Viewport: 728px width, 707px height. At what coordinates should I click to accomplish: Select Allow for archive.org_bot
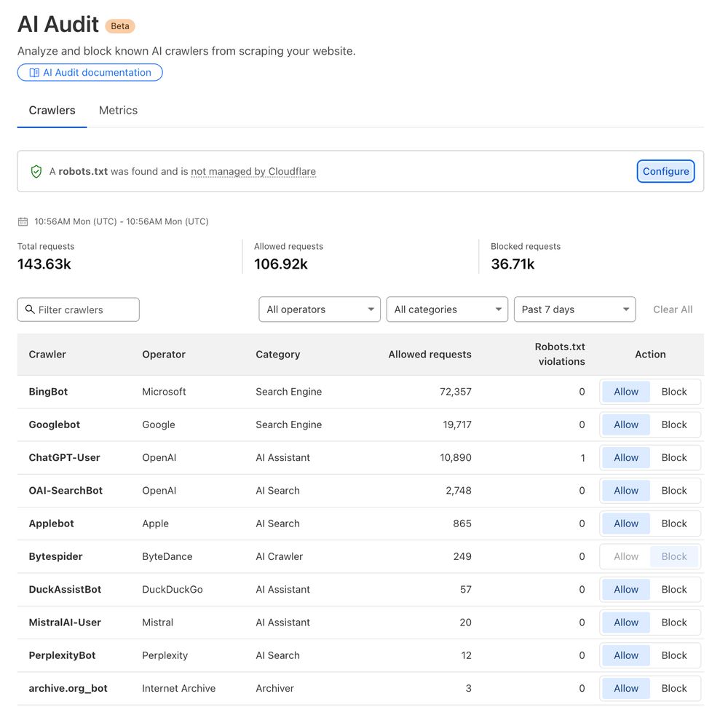(626, 688)
